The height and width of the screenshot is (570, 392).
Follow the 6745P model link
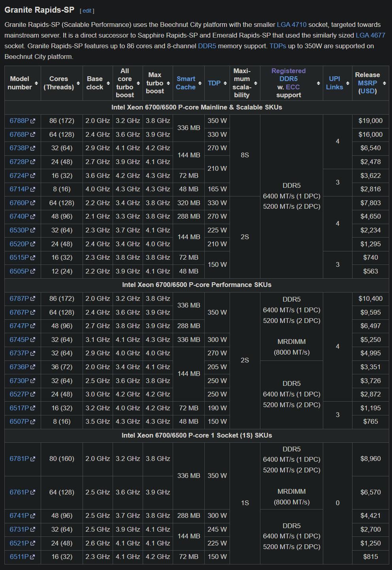(x=19, y=340)
